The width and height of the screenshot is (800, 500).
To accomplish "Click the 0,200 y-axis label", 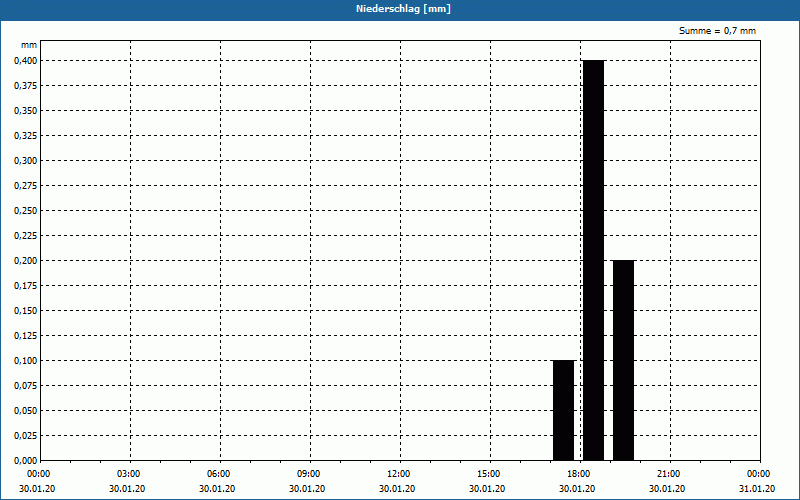I will click(x=26, y=261).
